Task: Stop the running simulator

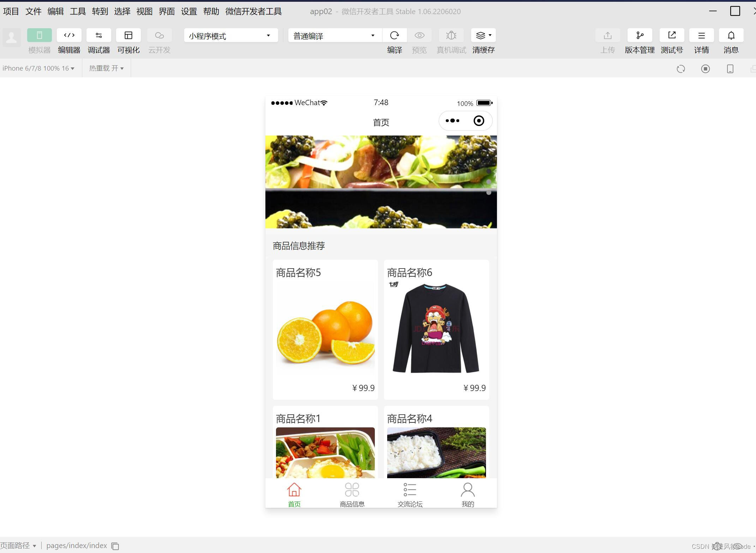Action: coord(705,69)
